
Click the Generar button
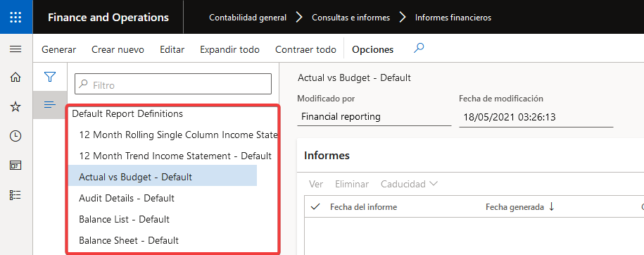58,50
